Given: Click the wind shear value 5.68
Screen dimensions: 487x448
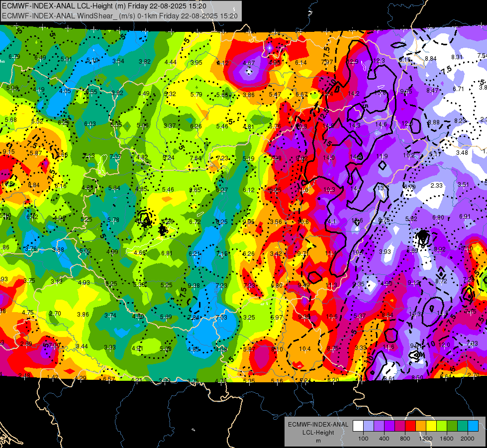Looking at the screenshot, I should pos(10,119).
